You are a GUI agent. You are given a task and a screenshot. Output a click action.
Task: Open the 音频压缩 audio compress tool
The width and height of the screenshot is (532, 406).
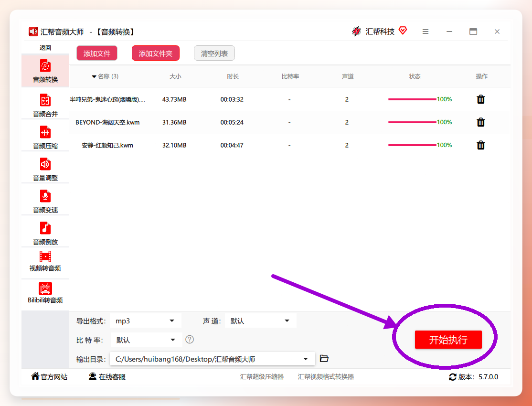[45, 137]
